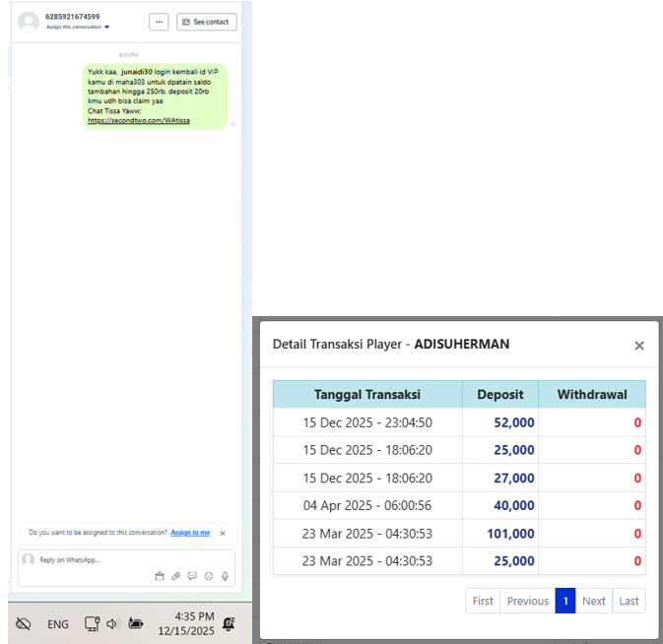663x644 pixels.
Task: Click the phone number 6285921674599 in the header
Action: tap(73, 17)
